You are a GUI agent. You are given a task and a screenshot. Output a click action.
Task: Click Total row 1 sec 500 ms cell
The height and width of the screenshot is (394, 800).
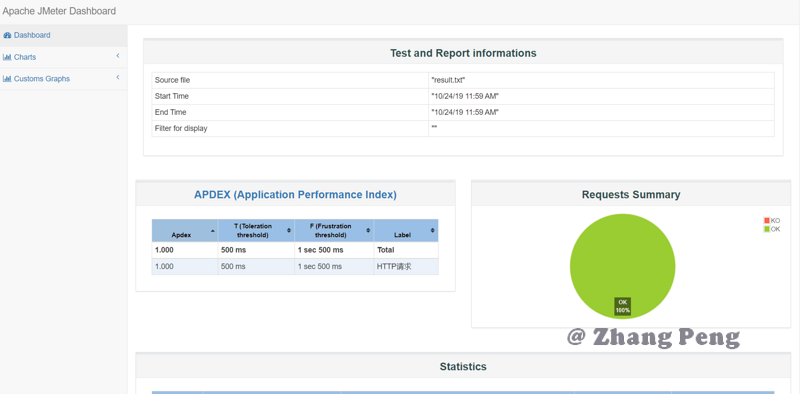click(334, 250)
